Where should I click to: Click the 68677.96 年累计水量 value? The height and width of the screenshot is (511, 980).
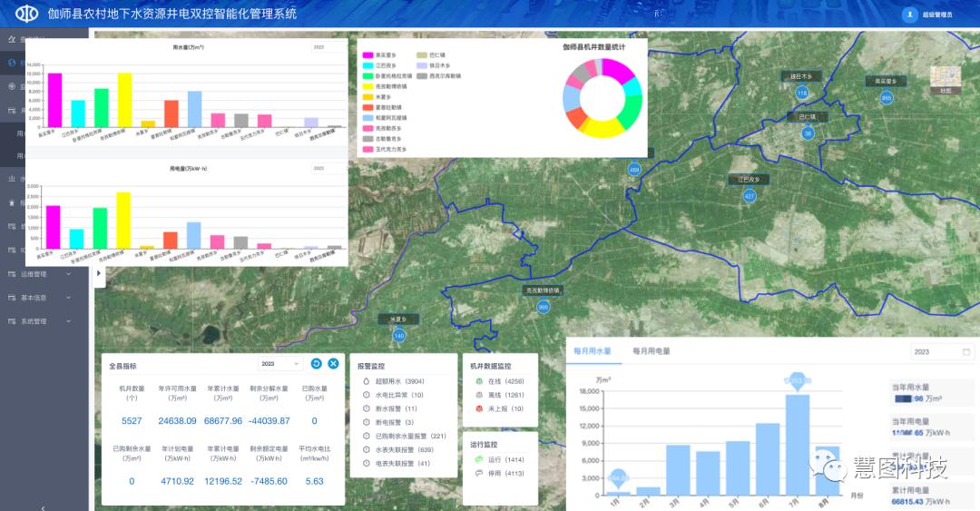click(x=223, y=421)
